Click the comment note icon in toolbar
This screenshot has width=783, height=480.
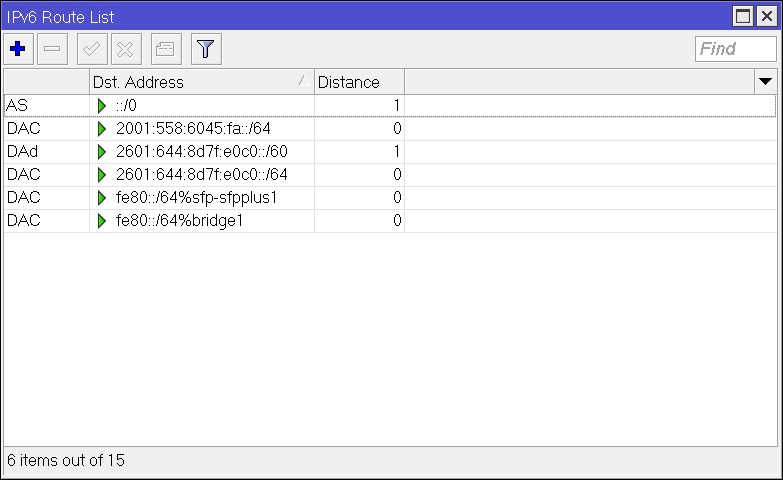click(x=166, y=49)
